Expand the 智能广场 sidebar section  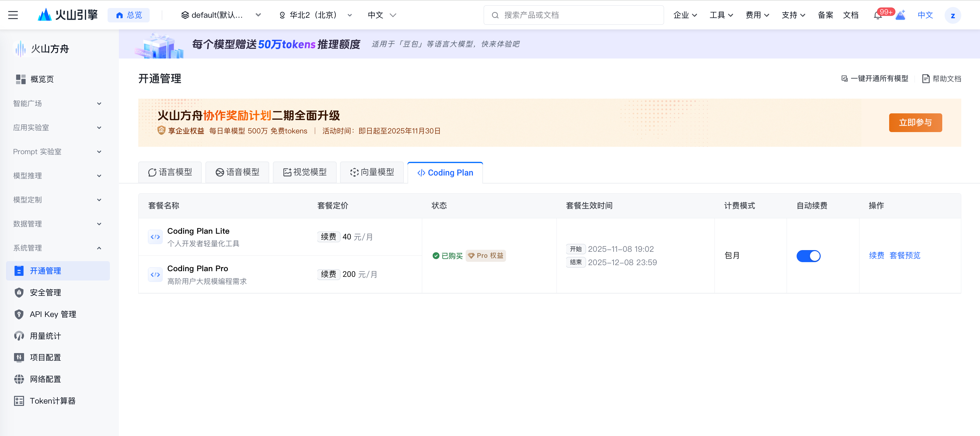(x=57, y=104)
